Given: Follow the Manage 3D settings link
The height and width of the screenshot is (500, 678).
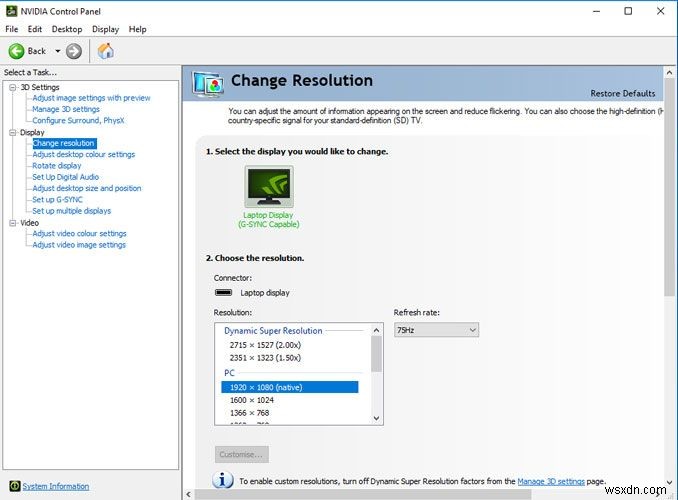Looking at the screenshot, I should click(551, 481).
